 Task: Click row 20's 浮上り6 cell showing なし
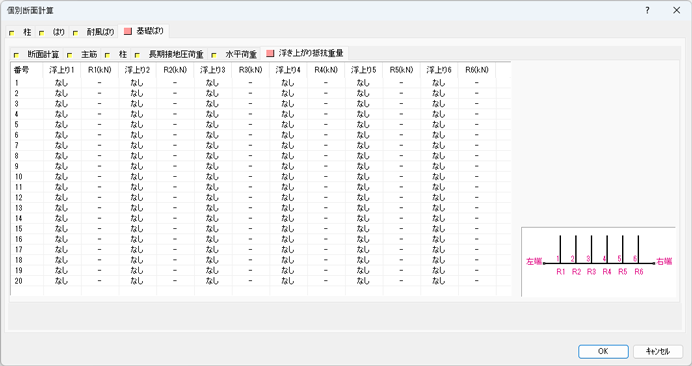pyautogui.click(x=439, y=281)
